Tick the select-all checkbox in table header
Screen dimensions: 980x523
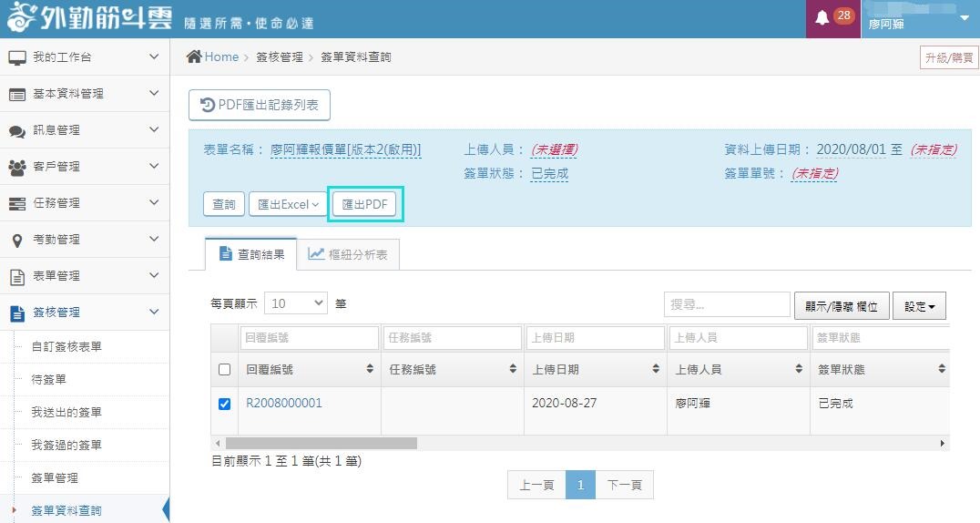tap(225, 370)
